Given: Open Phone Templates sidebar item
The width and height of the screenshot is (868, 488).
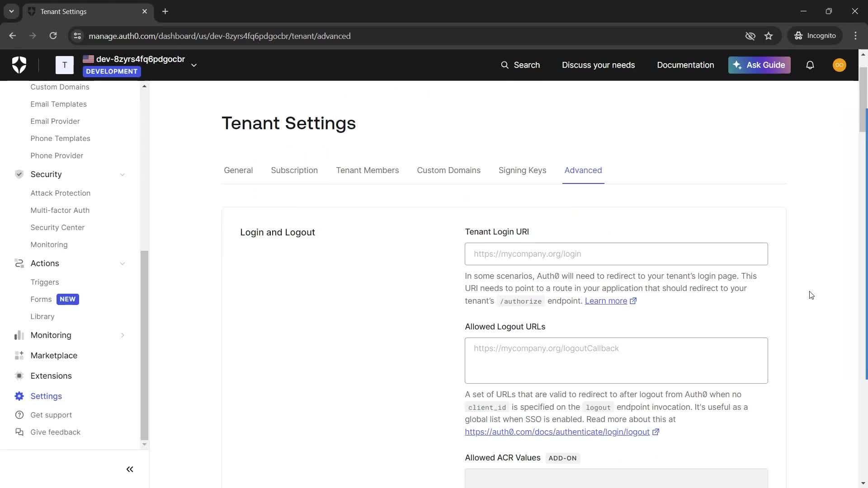Looking at the screenshot, I should 60,138.
